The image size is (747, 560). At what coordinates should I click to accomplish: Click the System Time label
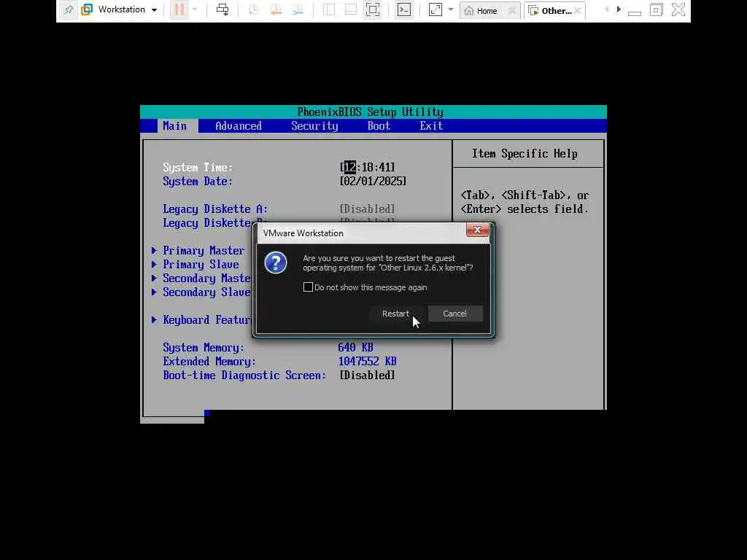(198, 168)
